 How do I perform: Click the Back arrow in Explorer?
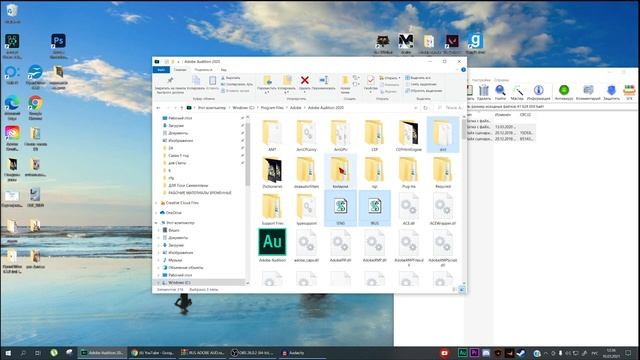(158, 108)
